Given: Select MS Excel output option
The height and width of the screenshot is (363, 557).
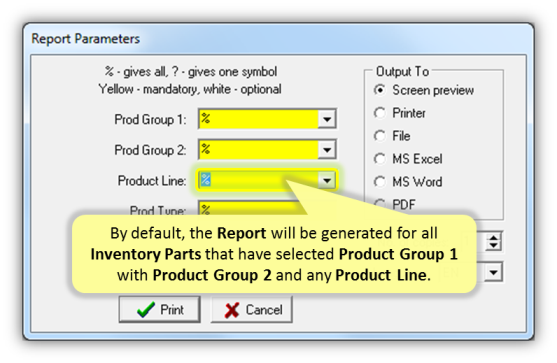Looking at the screenshot, I should point(380,159).
